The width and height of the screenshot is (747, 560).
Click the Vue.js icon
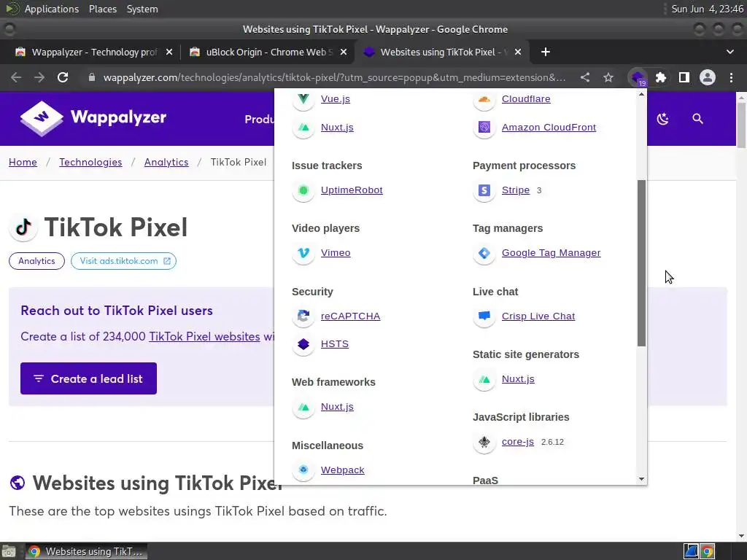(x=303, y=99)
